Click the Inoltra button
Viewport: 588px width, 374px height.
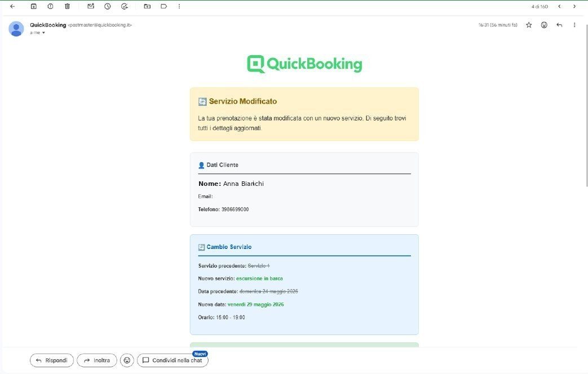(x=97, y=360)
